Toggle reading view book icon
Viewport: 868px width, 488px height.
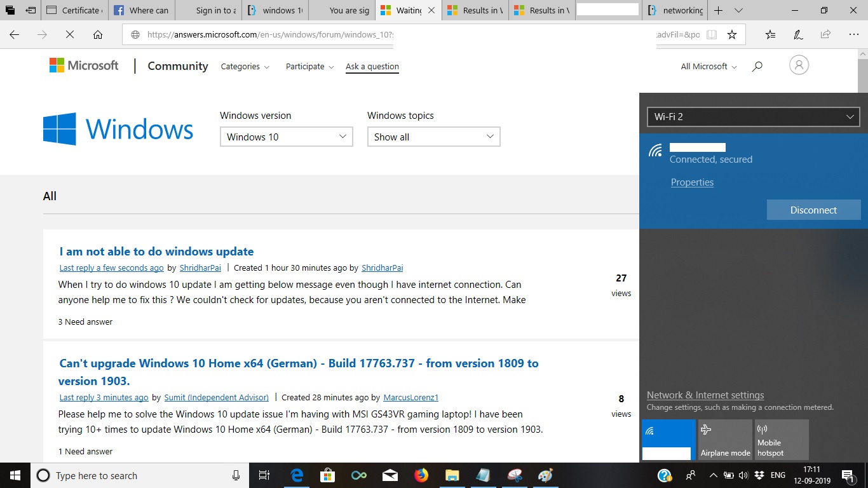(712, 35)
